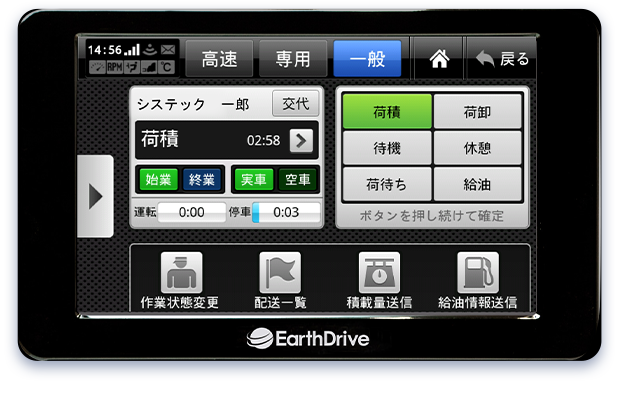Open the 配送一覧 flag icon
The image size is (620, 400).
pyautogui.click(x=280, y=272)
